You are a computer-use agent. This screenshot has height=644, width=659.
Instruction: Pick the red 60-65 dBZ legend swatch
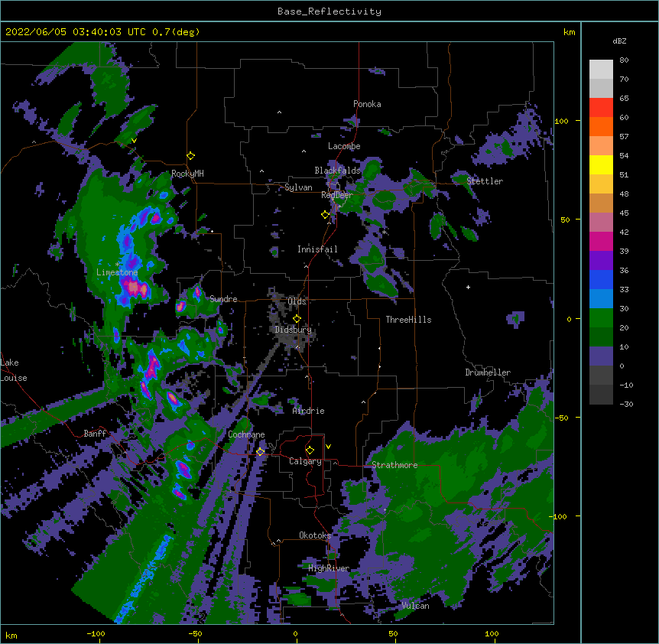(601, 107)
